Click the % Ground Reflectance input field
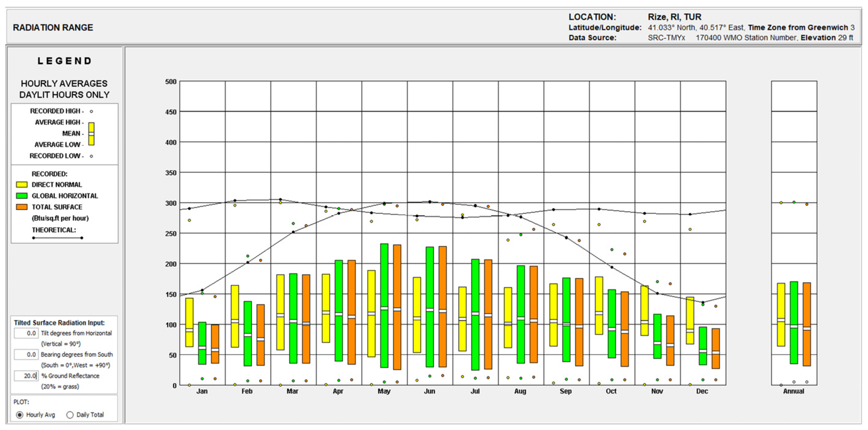Viewport: 868px width, 430px height. tap(26, 375)
